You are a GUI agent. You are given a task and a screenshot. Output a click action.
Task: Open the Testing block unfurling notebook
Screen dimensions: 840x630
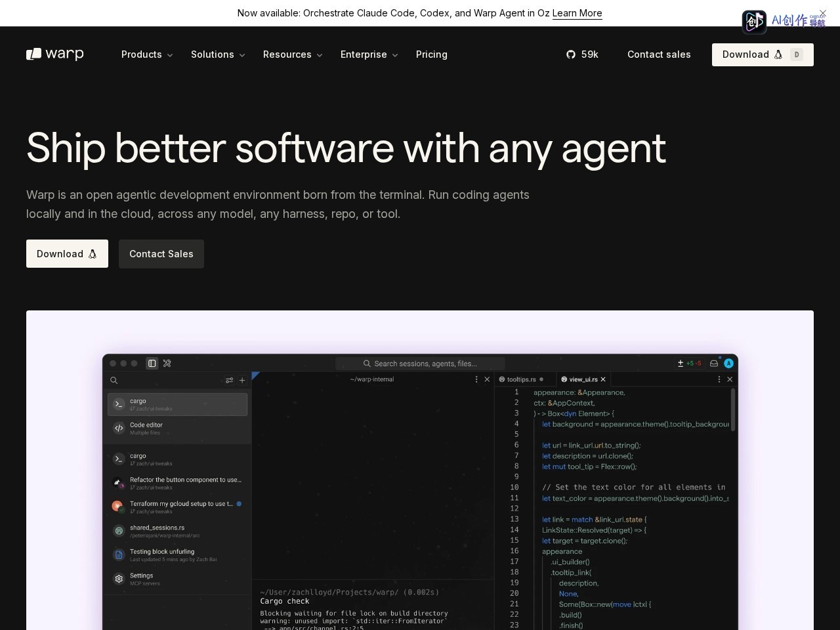[177, 555]
